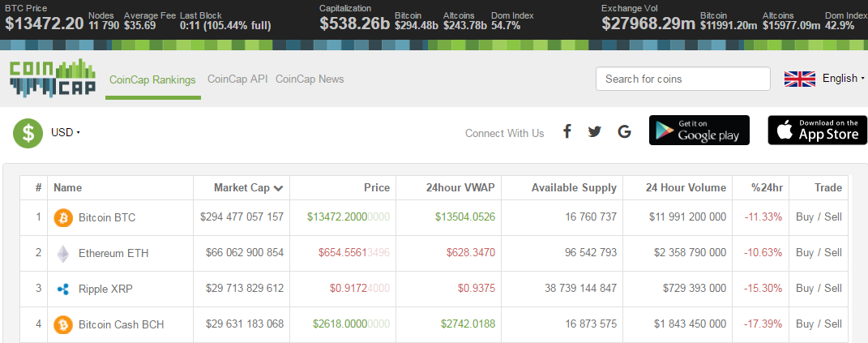
Task: Click the Ripple XRP coin icon
Action: click(x=62, y=289)
